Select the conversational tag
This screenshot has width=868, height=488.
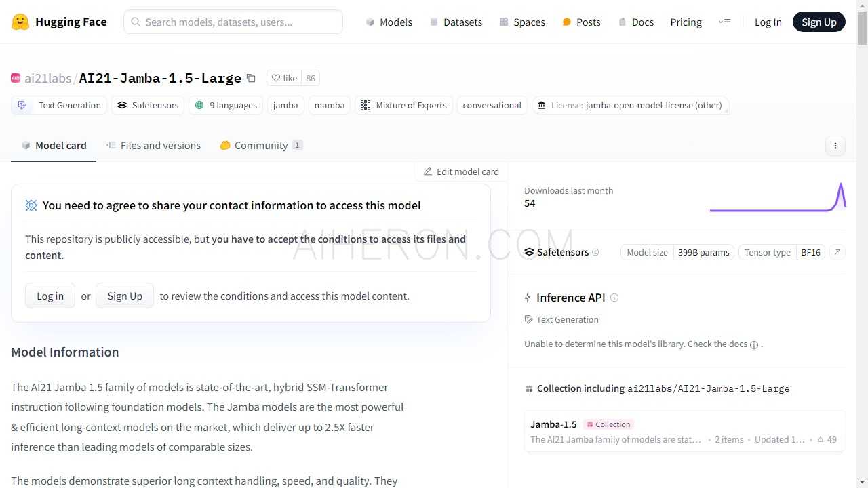pos(492,105)
